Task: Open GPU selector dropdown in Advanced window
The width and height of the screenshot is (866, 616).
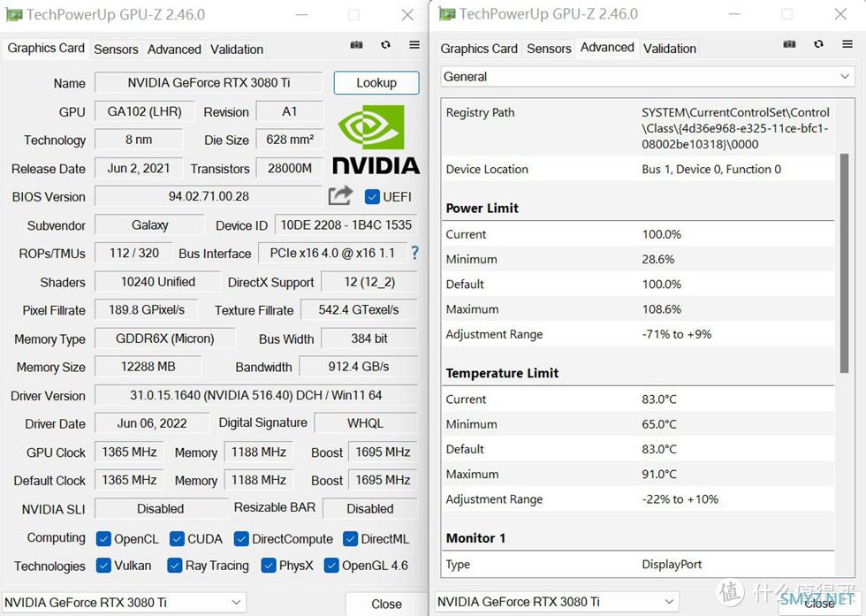Action: click(557, 602)
